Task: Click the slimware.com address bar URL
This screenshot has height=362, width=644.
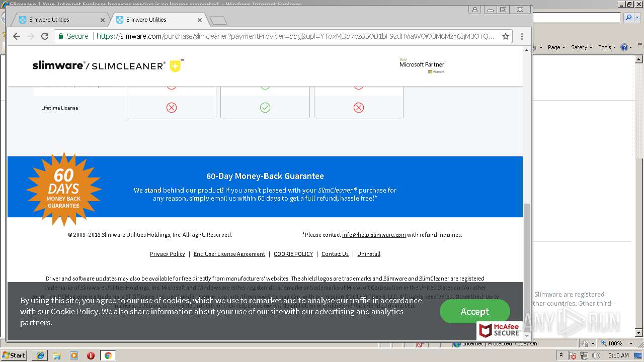Action: click(295, 36)
